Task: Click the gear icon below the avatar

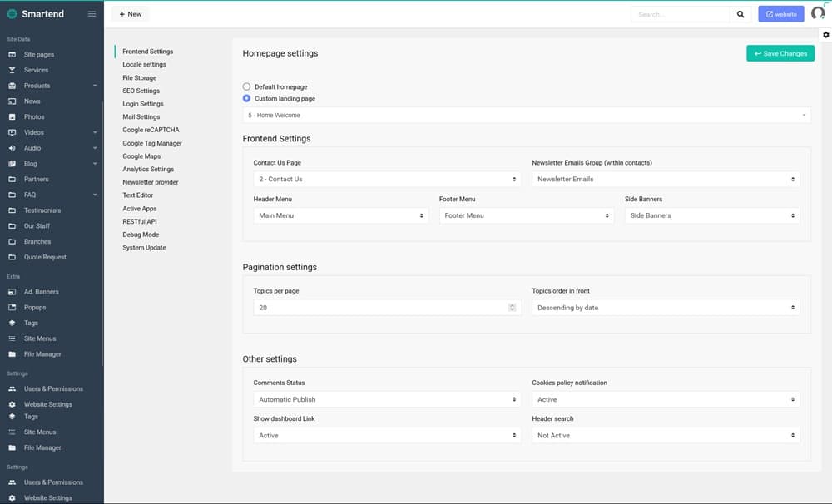Action: [825, 35]
